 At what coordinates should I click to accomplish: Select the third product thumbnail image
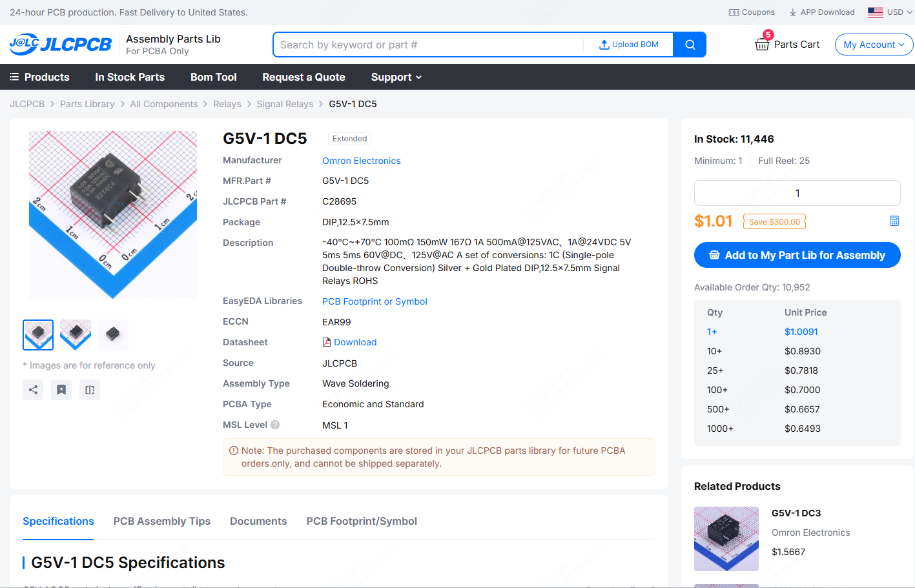pos(113,334)
